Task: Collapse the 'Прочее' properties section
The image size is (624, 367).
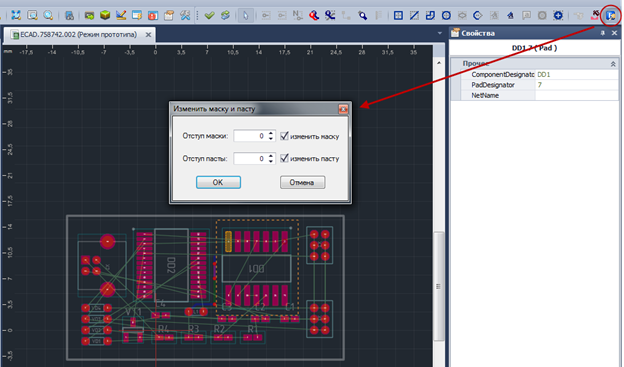Action: (613, 64)
